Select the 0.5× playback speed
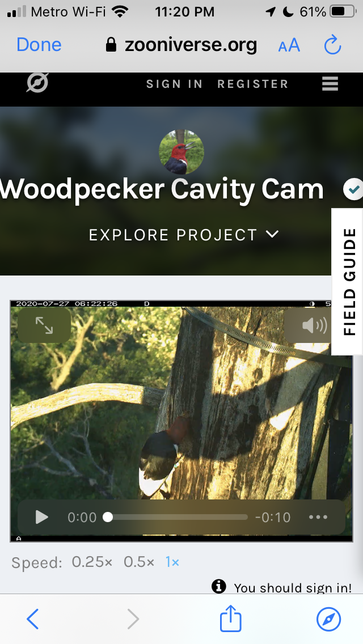Screen dimensions: 363x644 pos(139,562)
